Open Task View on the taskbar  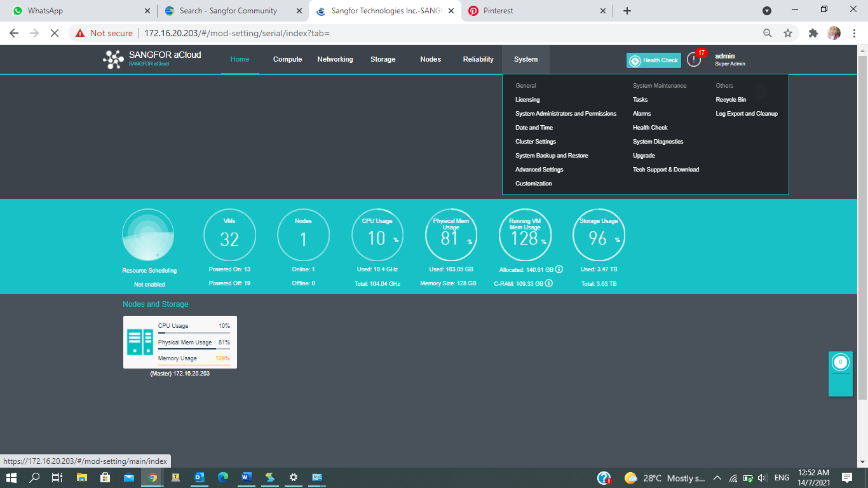pos(57,477)
